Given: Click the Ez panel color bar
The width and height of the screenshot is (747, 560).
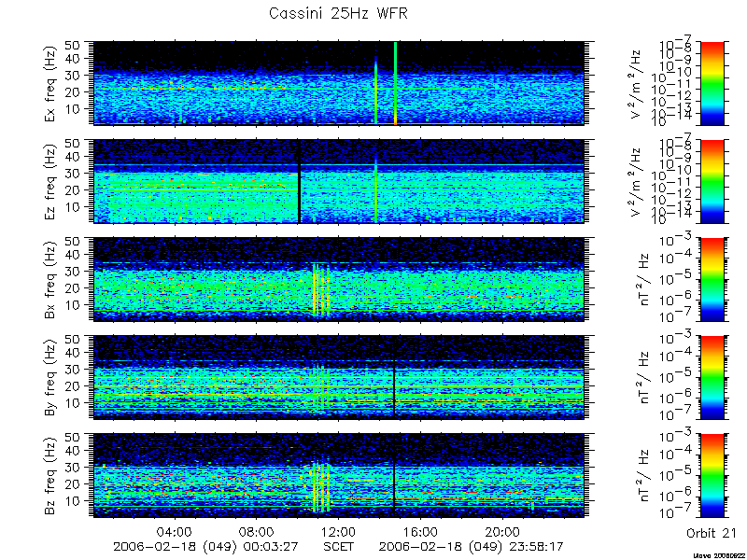Looking at the screenshot, I should click(712, 181).
